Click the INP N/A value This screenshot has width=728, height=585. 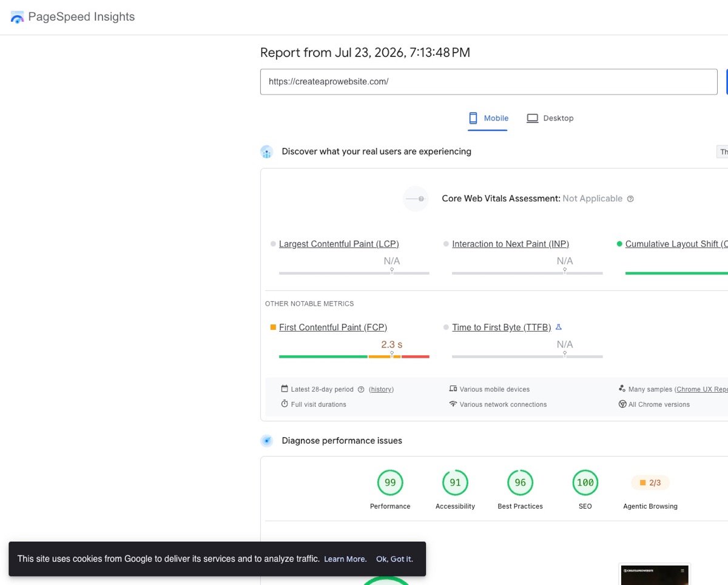pos(565,261)
